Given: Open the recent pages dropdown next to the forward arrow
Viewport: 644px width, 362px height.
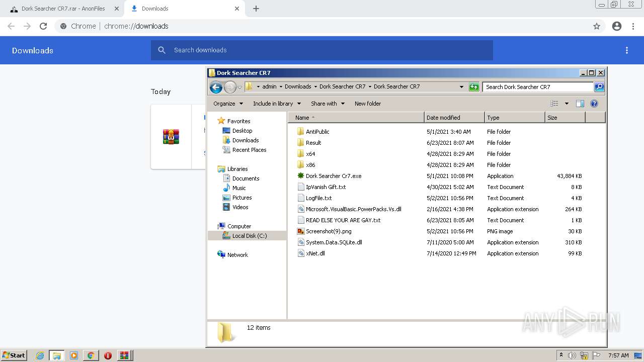Looking at the screenshot, I should click(x=239, y=87).
